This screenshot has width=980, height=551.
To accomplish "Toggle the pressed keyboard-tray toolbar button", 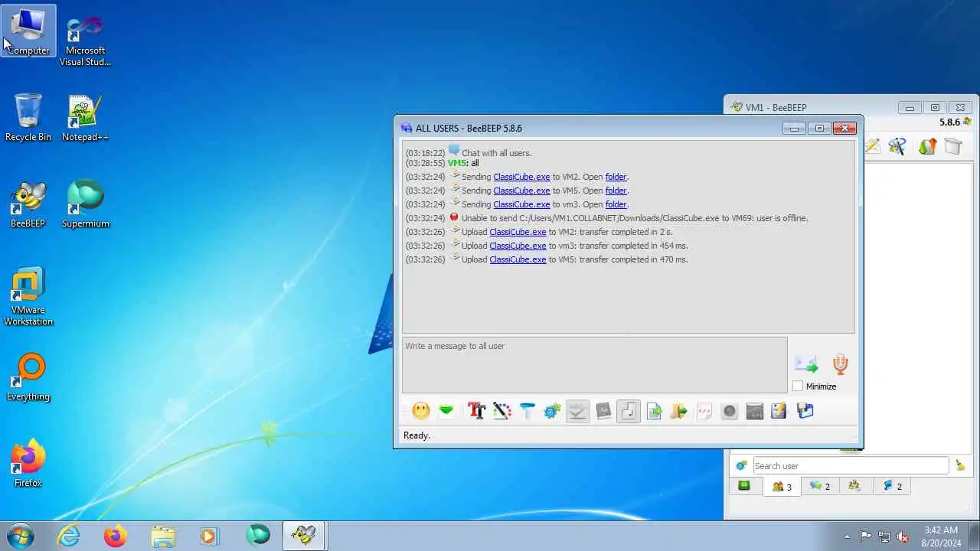I will pos(578,411).
